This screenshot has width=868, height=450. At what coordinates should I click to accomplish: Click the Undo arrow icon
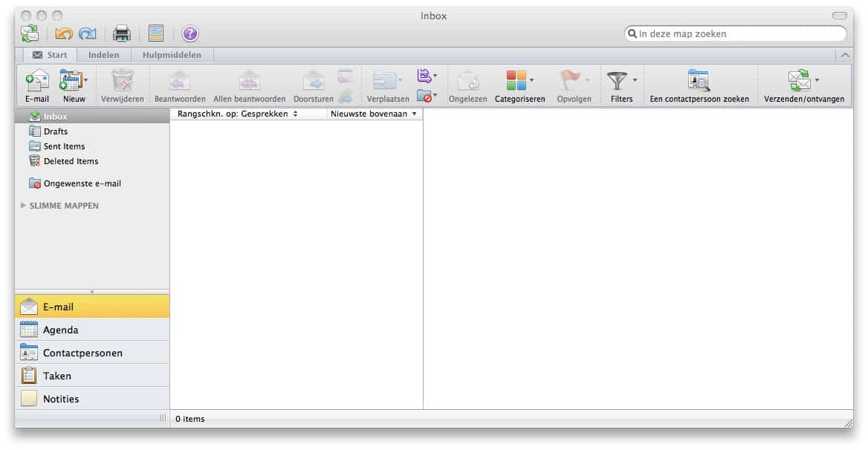click(64, 33)
